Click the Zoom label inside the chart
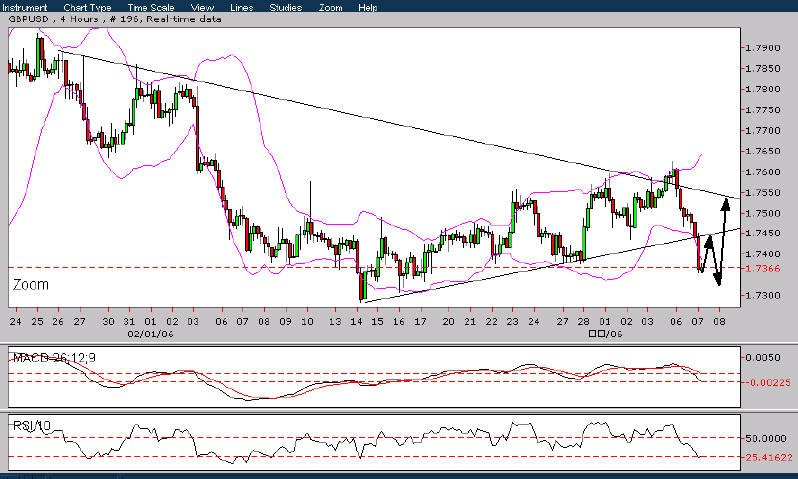The height and width of the screenshot is (479, 798). pyautogui.click(x=31, y=285)
